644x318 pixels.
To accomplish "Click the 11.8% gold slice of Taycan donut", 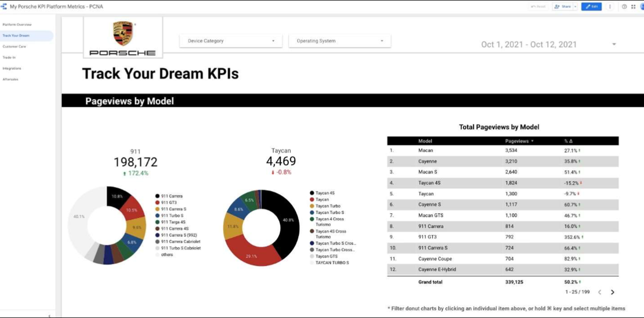I will tap(233, 226).
